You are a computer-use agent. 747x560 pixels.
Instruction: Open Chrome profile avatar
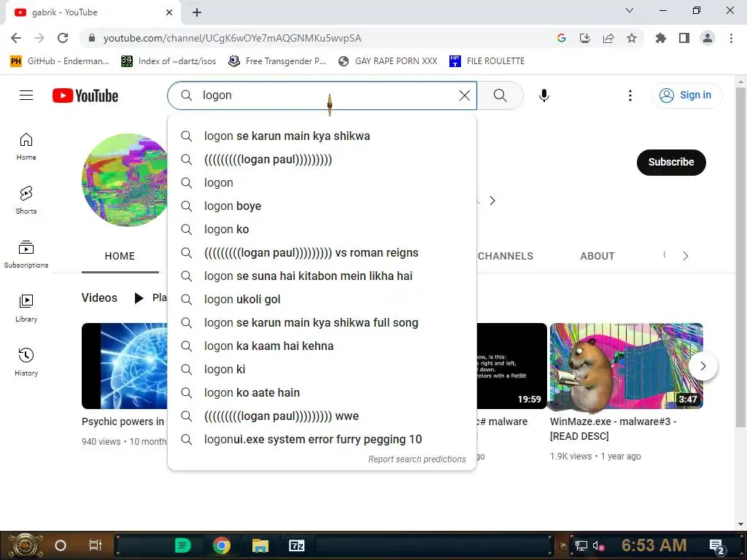point(708,38)
